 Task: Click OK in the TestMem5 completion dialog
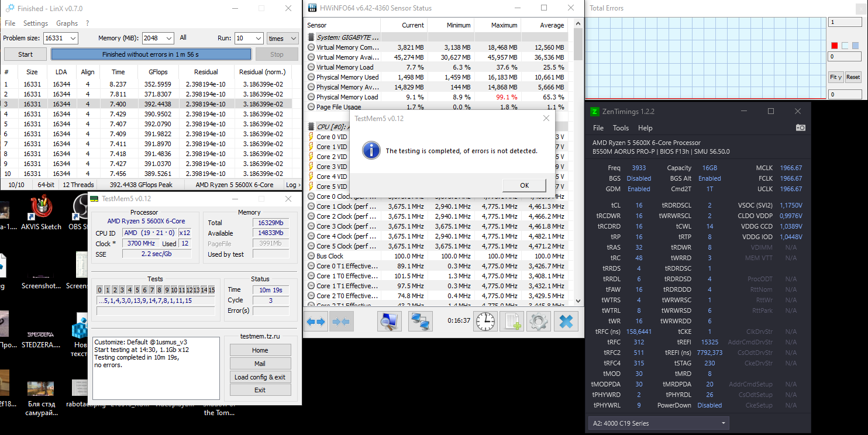[x=524, y=185]
